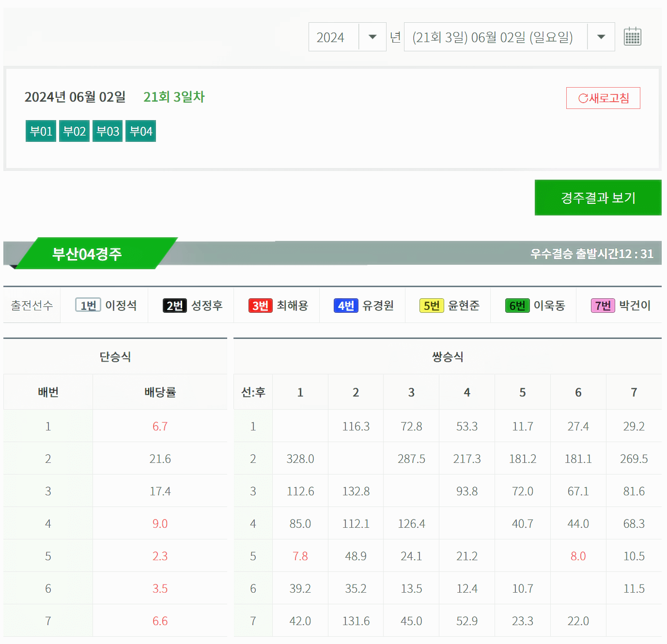Select racer badge 1번 이정석
The width and height of the screenshot is (667, 644).
point(106,305)
